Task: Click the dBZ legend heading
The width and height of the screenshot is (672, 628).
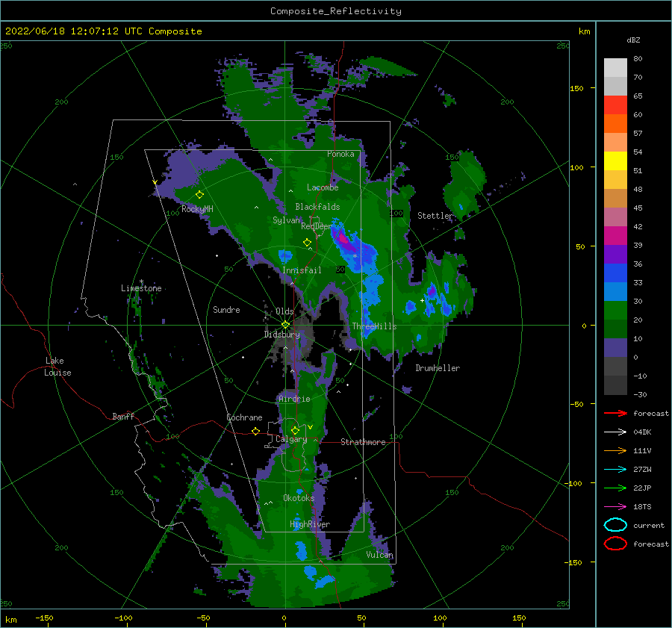Action: click(633, 40)
